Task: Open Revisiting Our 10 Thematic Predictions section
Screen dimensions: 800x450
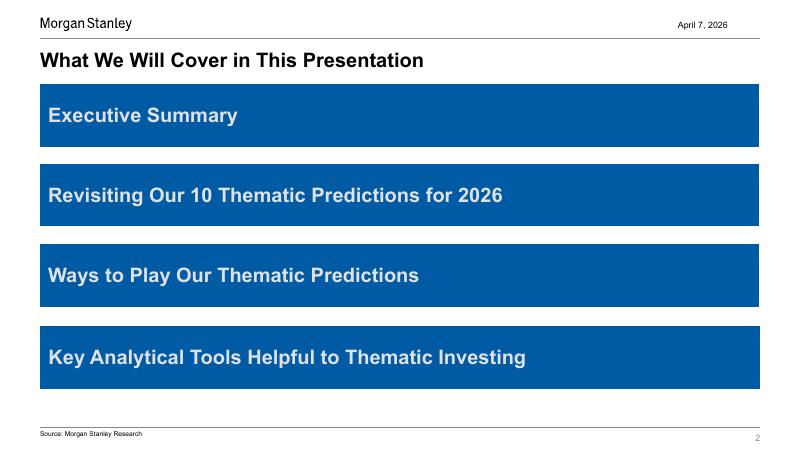Action: point(399,195)
